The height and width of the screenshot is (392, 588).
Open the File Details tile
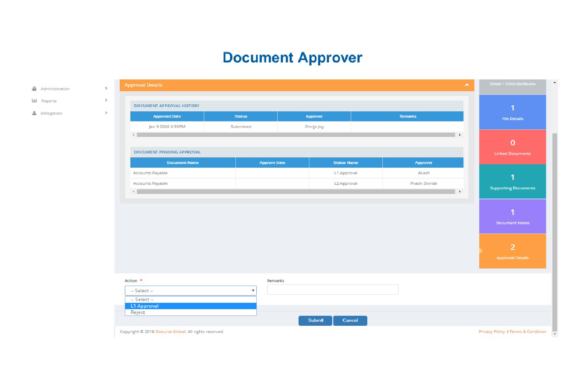point(513,112)
